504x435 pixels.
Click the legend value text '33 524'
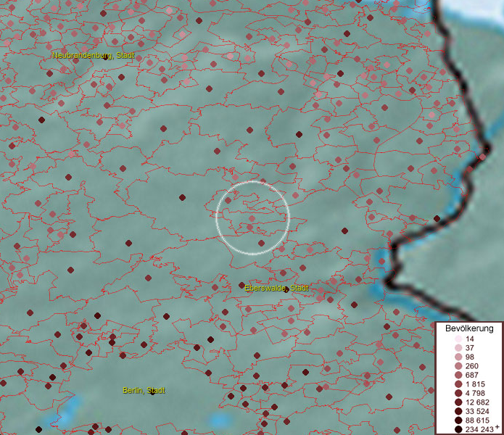click(477, 411)
